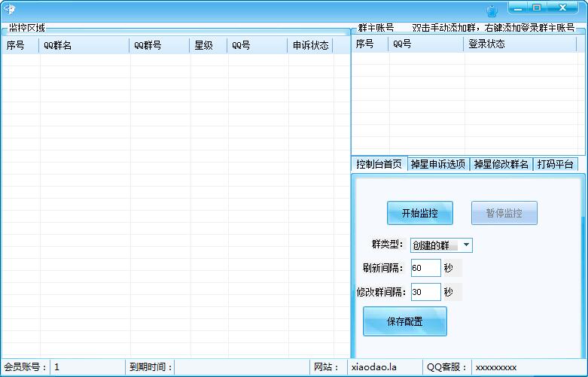Minimize the monitoring tool window
This screenshot has height=377, width=588.
point(518,8)
